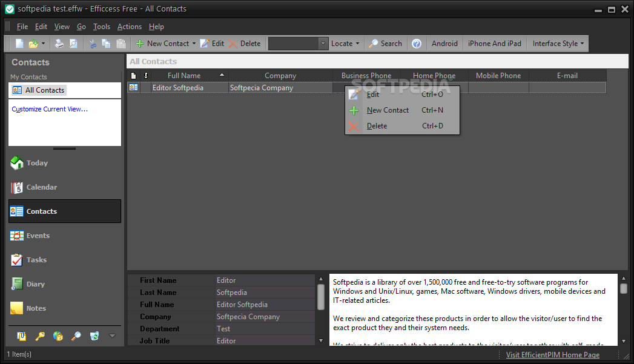Click the Print Preview toolbar icon
The height and width of the screenshot is (364, 634).
point(73,43)
